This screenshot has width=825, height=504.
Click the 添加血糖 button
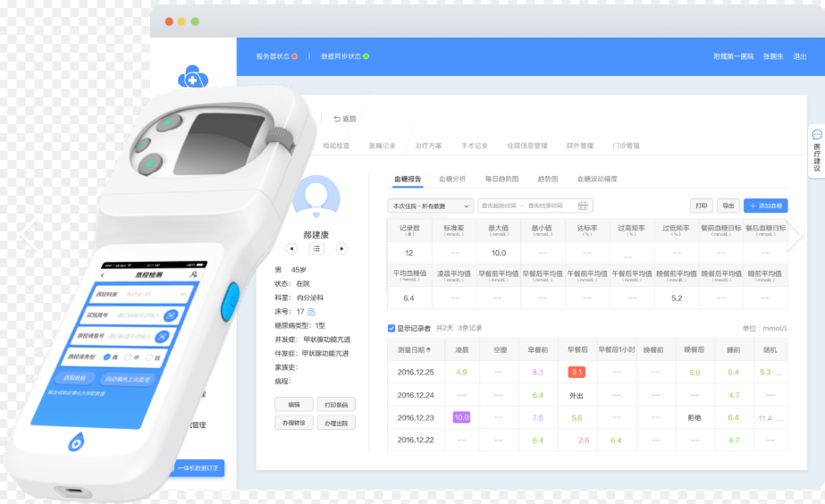click(x=765, y=206)
